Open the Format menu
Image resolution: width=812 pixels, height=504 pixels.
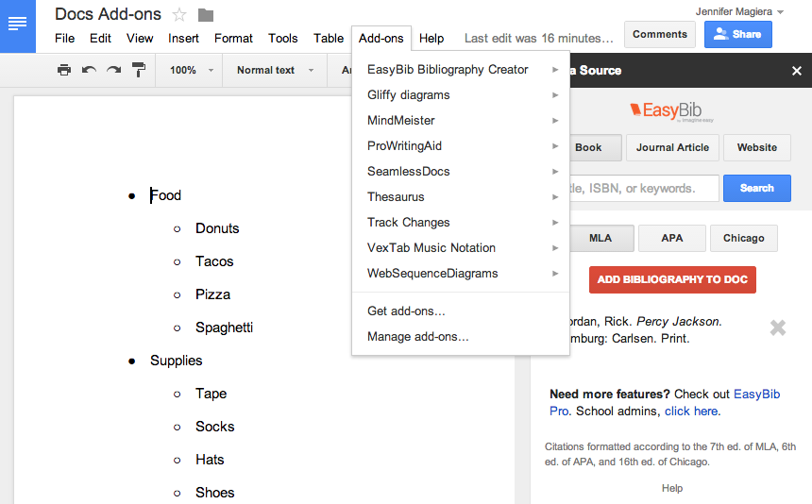pyautogui.click(x=233, y=39)
